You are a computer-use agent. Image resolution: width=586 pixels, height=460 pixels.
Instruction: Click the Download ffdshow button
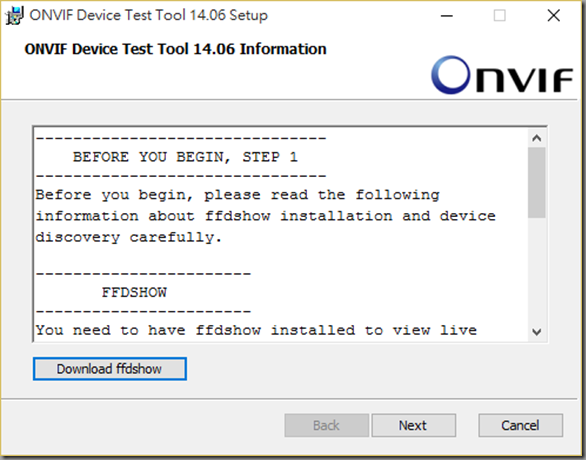tap(110, 369)
